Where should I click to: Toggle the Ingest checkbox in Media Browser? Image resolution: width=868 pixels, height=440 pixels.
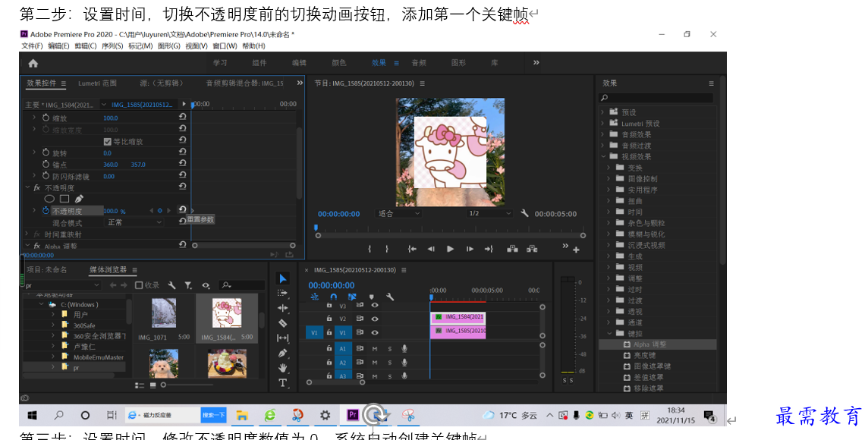pyautogui.click(x=139, y=285)
